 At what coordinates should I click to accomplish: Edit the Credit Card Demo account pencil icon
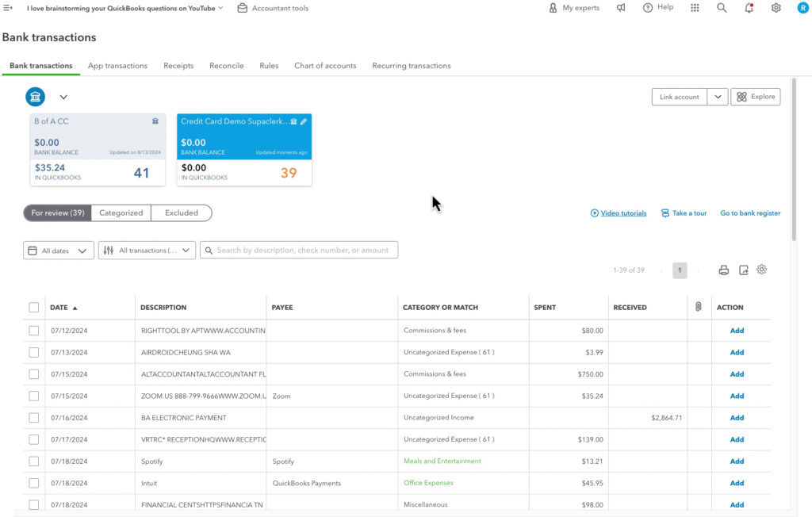(x=302, y=121)
